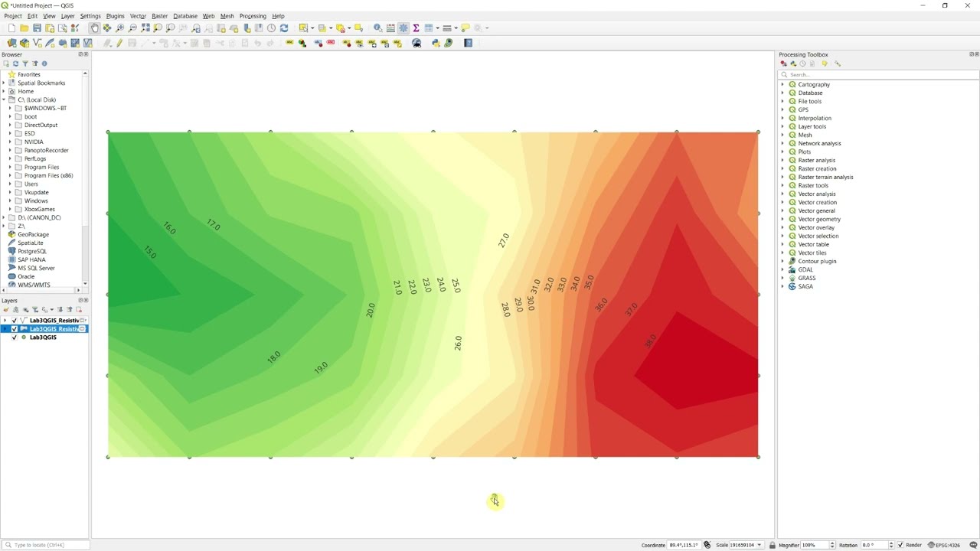Open the Field Calculator (Sigma) icon
Screen dimensions: 980x551
(x=416, y=28)
